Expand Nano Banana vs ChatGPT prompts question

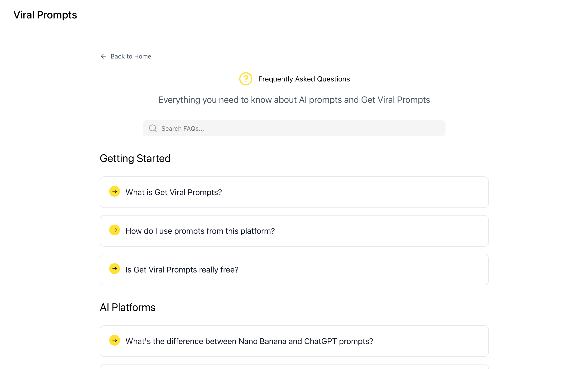click(x=249, y=341)
